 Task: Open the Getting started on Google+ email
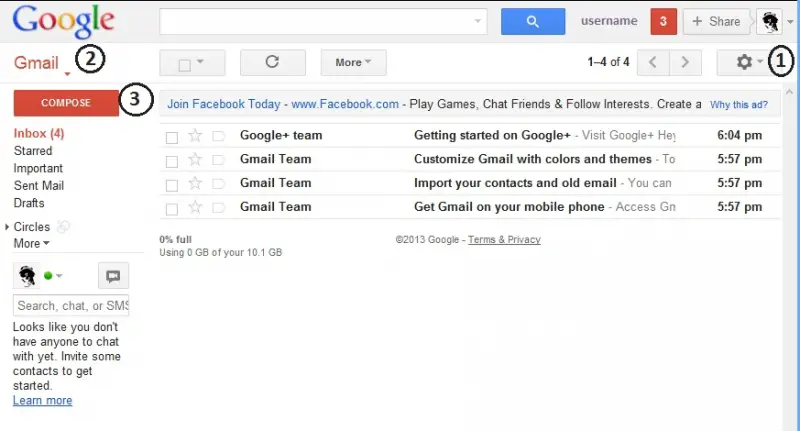point(470,136)
